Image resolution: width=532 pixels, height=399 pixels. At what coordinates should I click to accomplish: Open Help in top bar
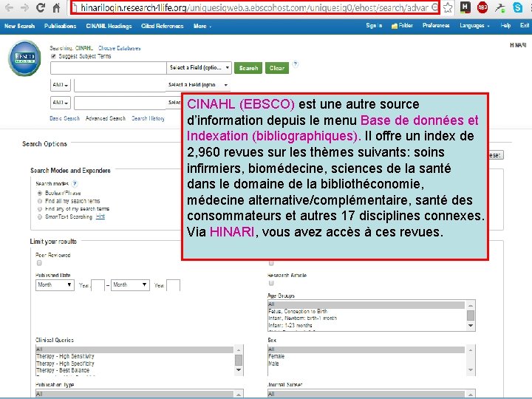505,25
